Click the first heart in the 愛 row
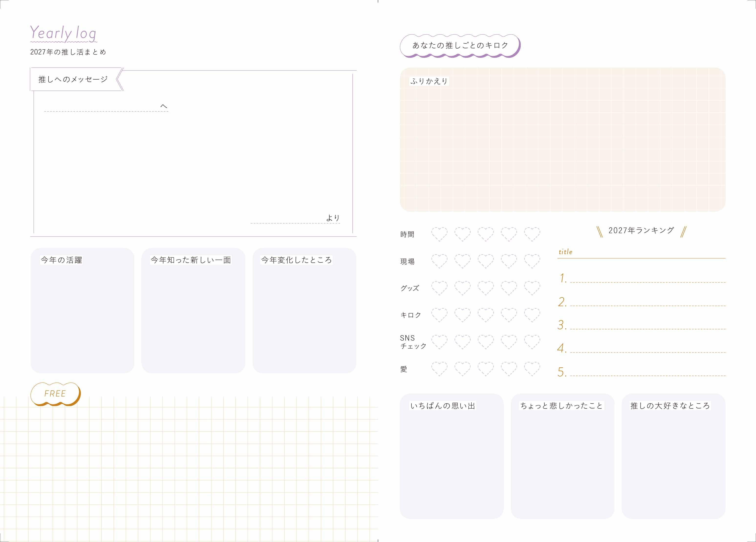Screen dimensions: 756x542 [x=439, y=369]
